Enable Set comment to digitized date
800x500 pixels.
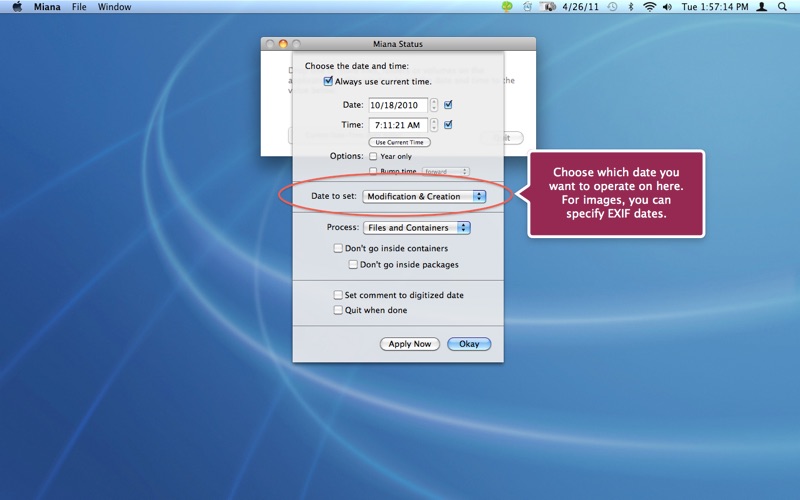pos(338,295)
